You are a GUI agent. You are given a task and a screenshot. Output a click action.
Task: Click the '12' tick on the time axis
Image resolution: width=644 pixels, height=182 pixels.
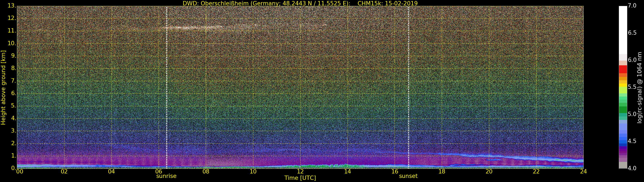coord(300,172)
